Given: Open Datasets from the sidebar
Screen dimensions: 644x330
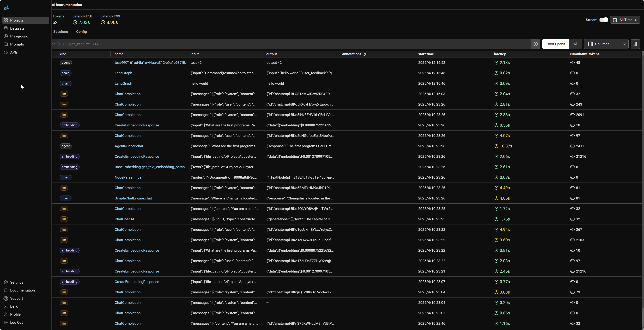Looking at the screenshot, I should (x=17, y=28).
